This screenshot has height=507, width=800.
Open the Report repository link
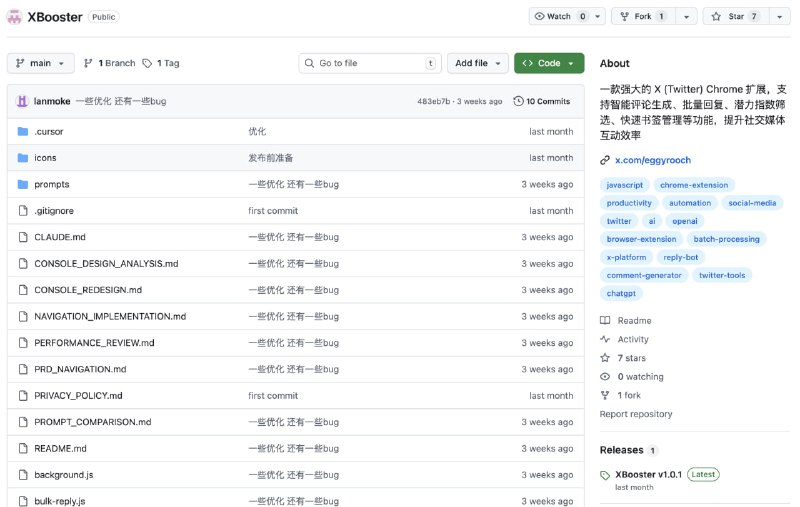pyautogui.click(x=636, y=414)
